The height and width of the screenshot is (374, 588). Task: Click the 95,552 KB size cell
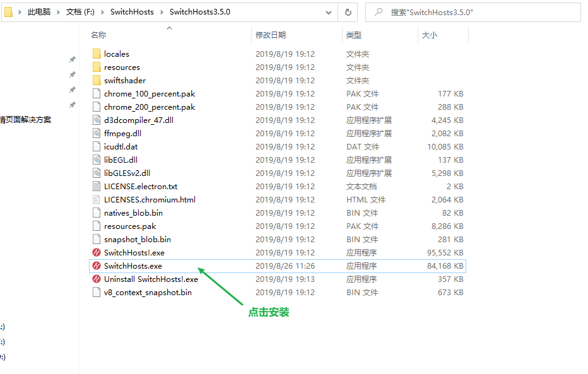click(x=445, y=252)
